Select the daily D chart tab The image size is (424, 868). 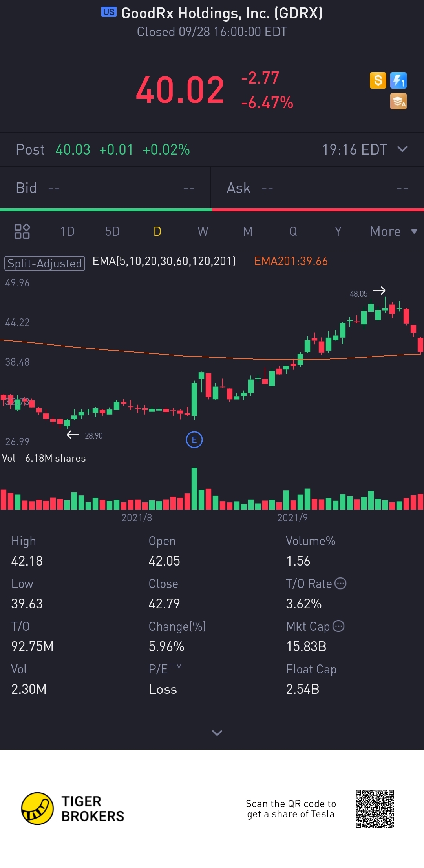click(x=157, y=231)
